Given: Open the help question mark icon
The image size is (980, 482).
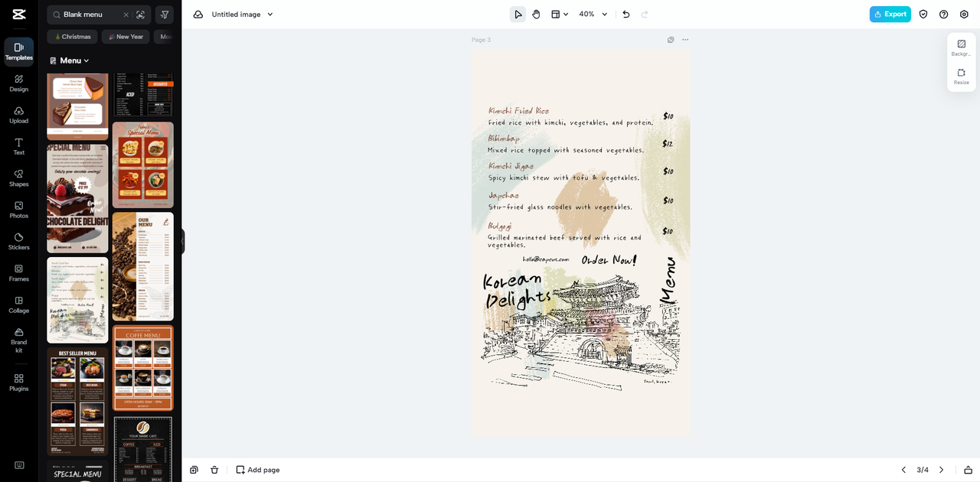Looking at the screenshot, I should tap(943, 15).
